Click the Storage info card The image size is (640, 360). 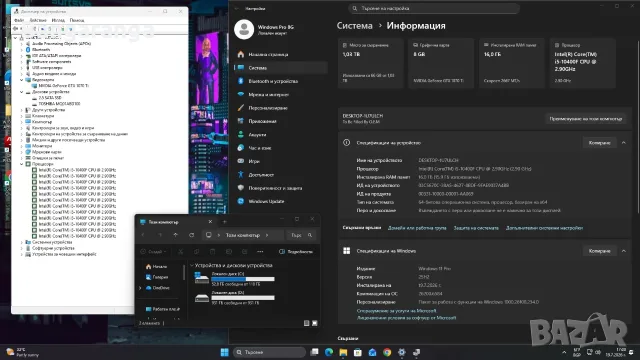tap(371, 63)
